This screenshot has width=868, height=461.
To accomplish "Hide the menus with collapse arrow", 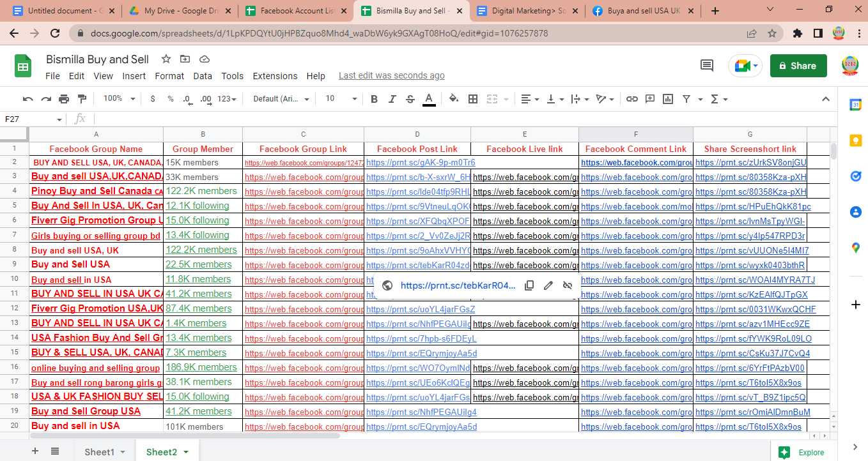I will (x=825, y=99).
